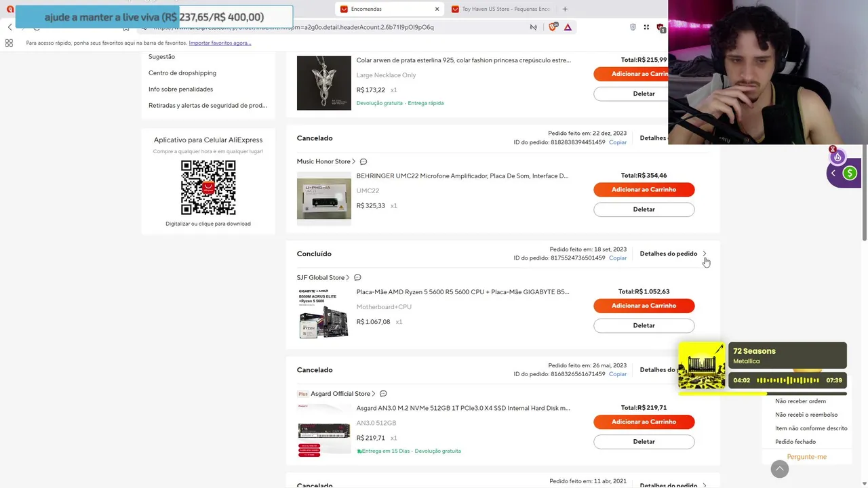Click the yellow song progress bar

pos(762,393)
